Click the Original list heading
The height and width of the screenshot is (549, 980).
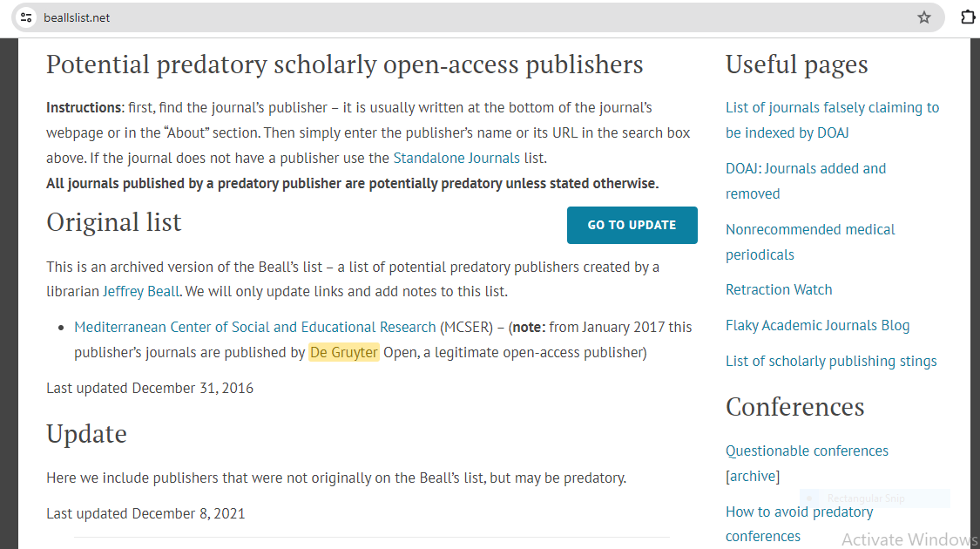click(114, 222)
